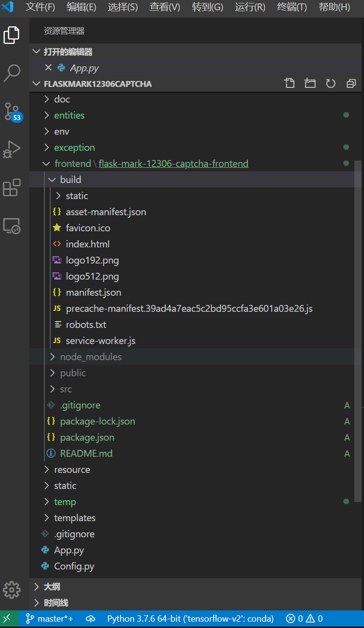Open the Extensions view
The image size is (364, 628).
pyautogui.click(x=12, y=188)
